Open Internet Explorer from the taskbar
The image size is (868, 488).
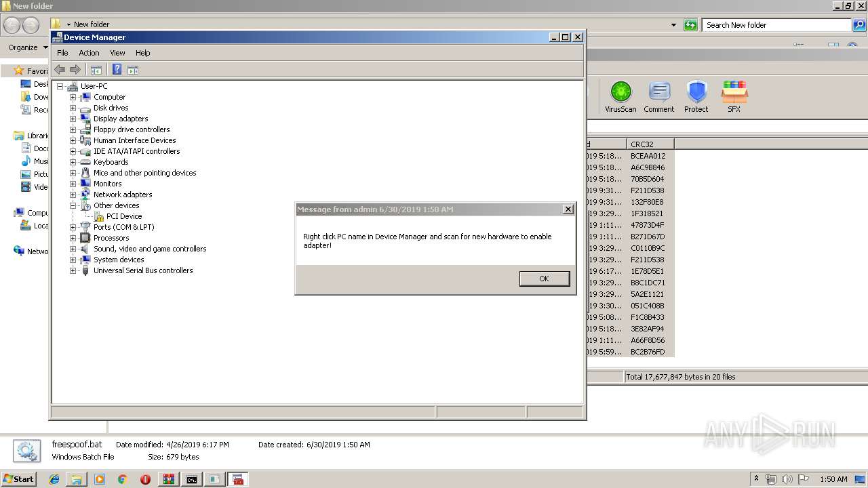pos(54,479)
